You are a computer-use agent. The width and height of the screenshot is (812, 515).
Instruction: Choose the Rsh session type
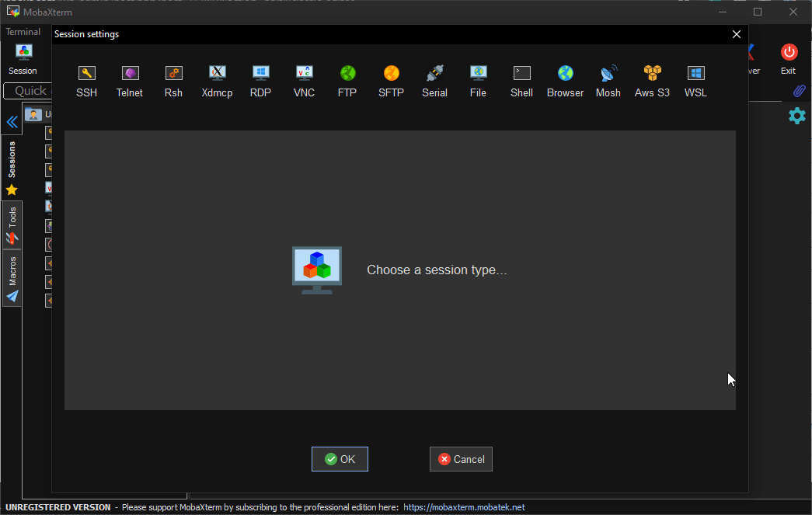(x=173, y=82)
